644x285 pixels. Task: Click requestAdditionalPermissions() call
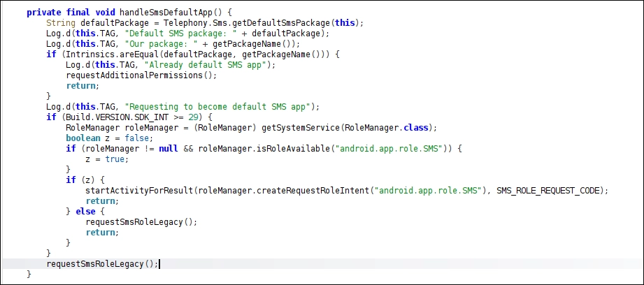[139, 75]
